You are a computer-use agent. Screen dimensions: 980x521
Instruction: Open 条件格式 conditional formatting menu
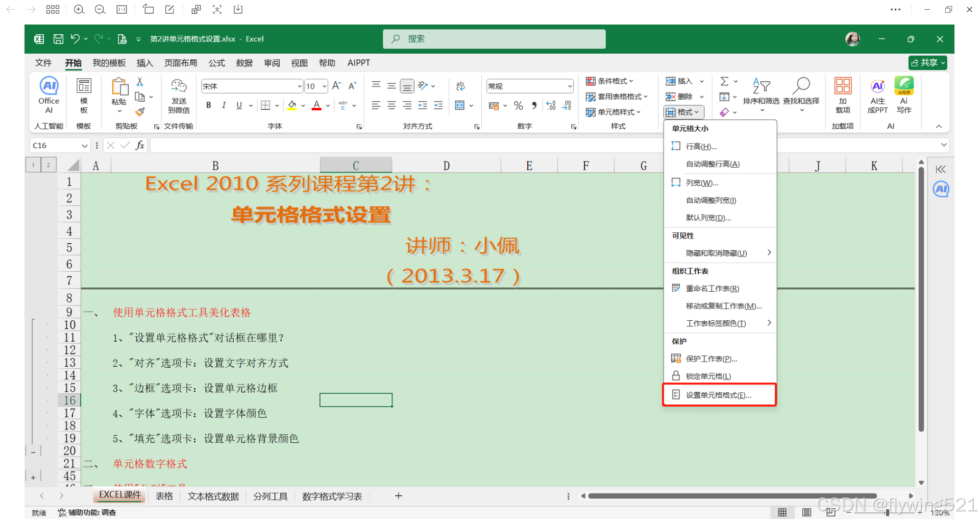pyautogui.click(x=609, y=81)
